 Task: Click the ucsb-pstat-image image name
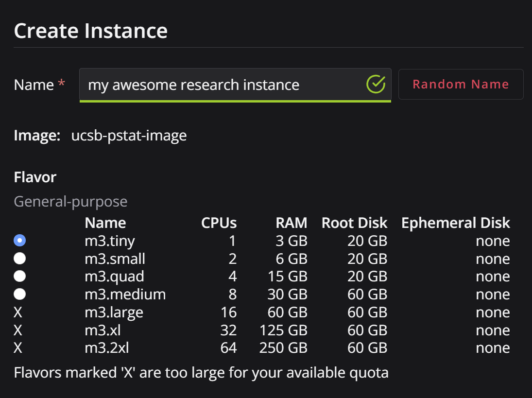129,136
